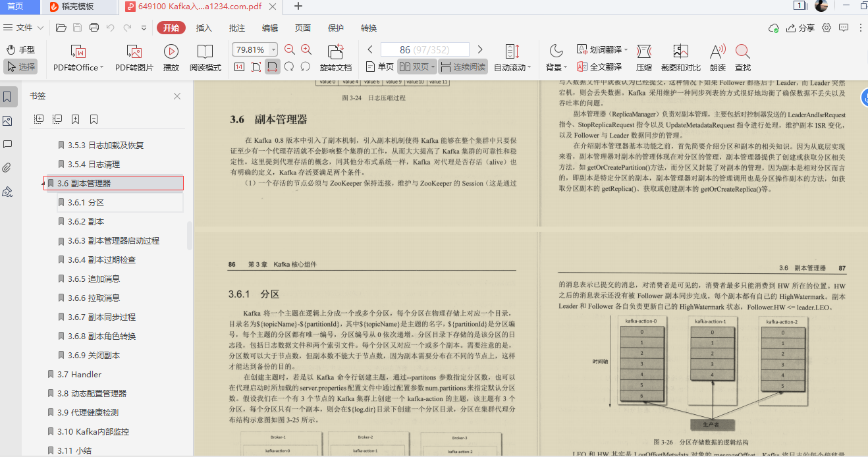
Task: Rotate view counterclockwise icon
Action: 306,67
